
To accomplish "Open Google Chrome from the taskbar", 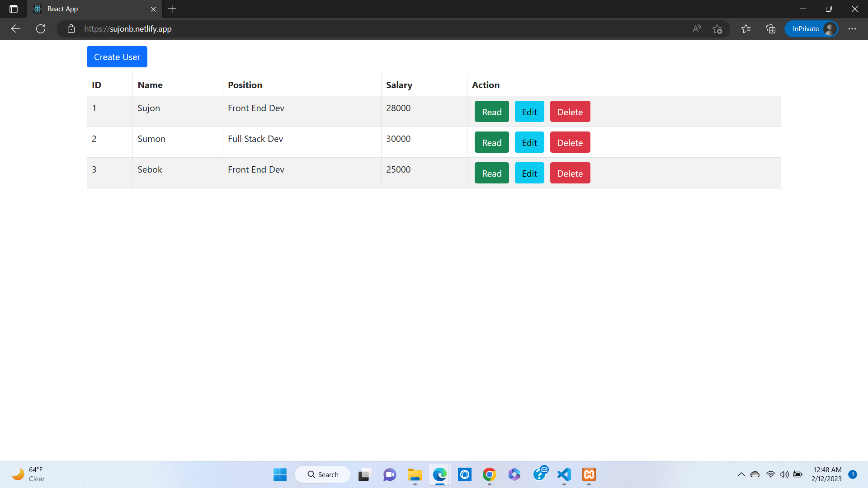I will [x=489, y=474].
